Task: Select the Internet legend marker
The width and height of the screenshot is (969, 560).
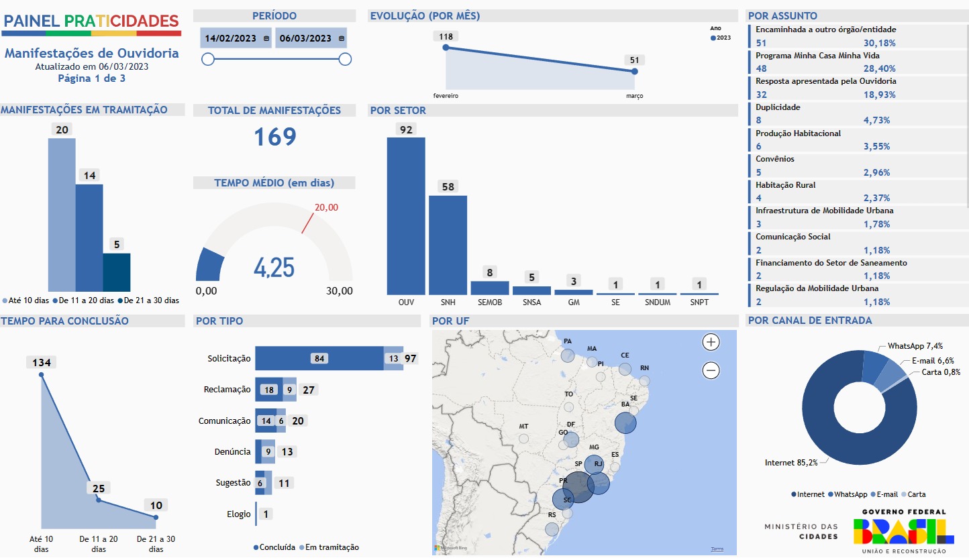Action: (794, 494)
